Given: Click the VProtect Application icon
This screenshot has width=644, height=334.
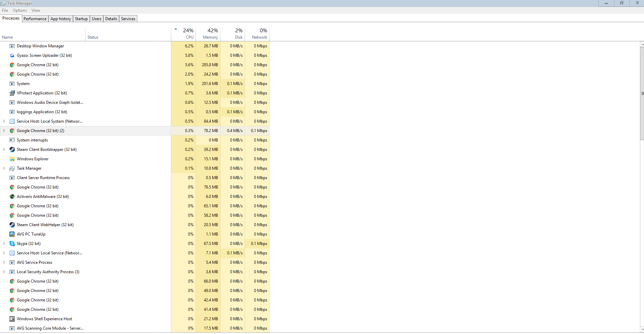Looking at the screenshot, I should pyautogui.click(x=12, y=93).
